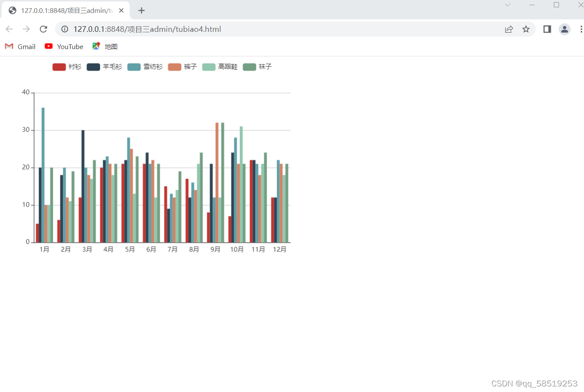Click the 6月 axis label

coord(151,250)
